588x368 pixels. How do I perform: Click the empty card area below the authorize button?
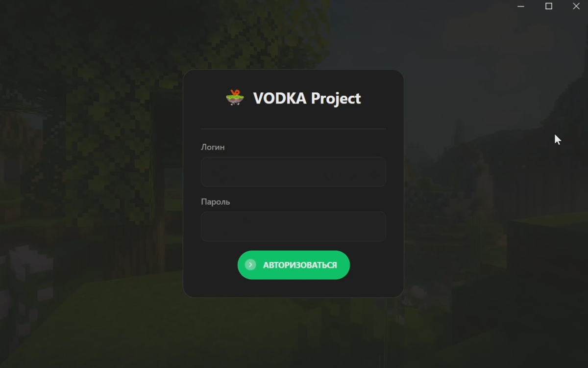pos(294,289)
